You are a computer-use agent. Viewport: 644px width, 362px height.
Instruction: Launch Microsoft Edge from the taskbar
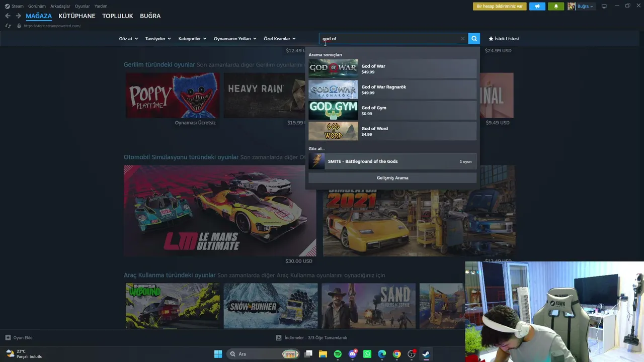pos(382,354)
